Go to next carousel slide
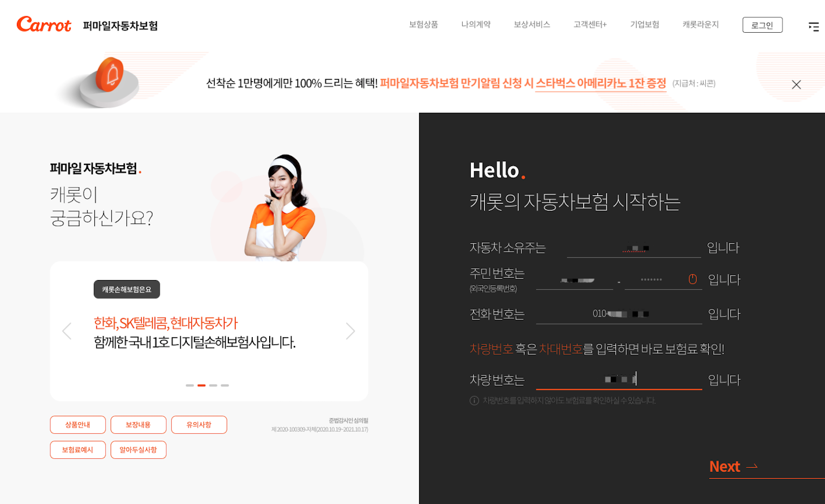Screen dimensions: 825x504 point(350,331)
